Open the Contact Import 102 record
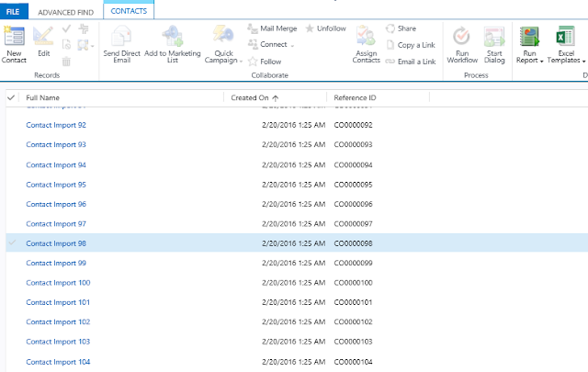 (58, 321)
